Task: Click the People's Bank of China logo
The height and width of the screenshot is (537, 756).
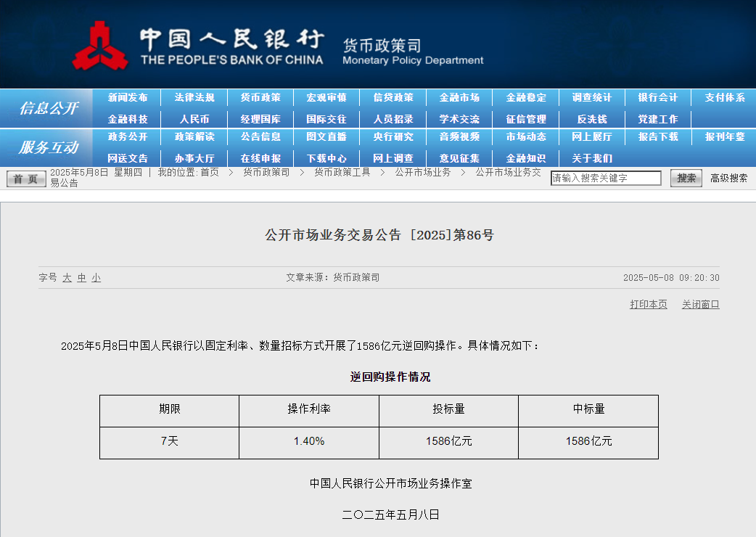Action: 99,46
